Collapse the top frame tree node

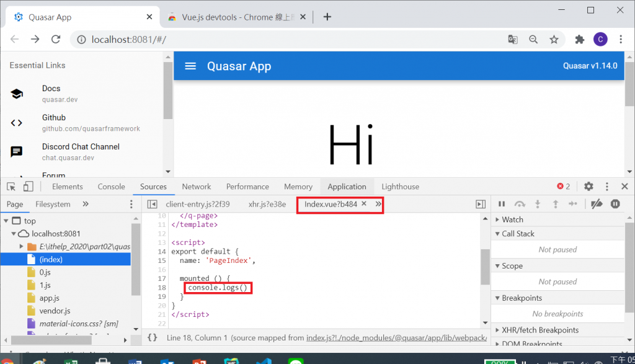pos(6,221)
